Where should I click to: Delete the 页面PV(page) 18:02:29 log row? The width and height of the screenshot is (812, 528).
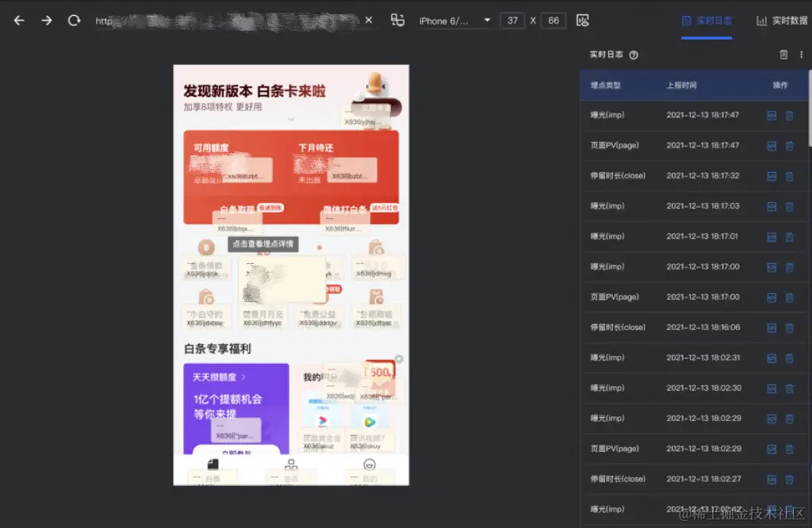point(789,450)
